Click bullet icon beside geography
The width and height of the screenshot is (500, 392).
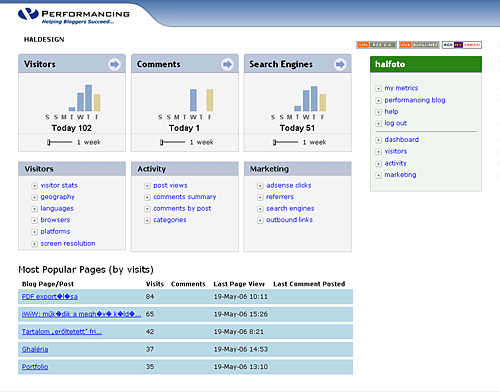(x=34, y=197)
